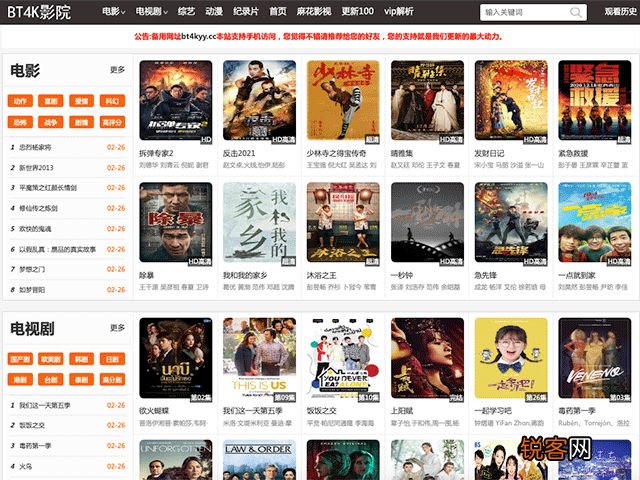
Task: Open the 少林寺之得宝传奇 poster
Action: pyautogui.click(x=343, y=102)
